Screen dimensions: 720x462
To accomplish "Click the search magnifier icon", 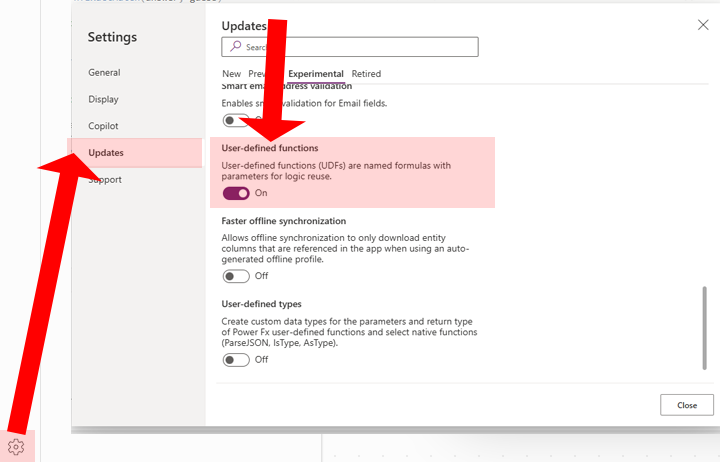I will (x=236, y=46).
